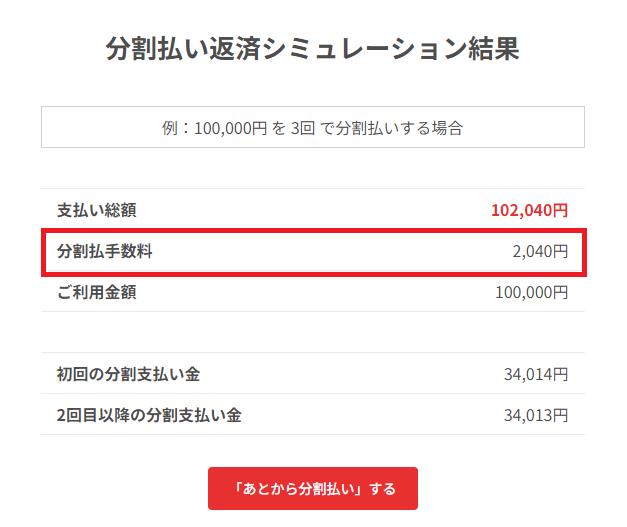The height and width of the screenshot is (527, 627).
Task: Select the 分割払い返済シミュレーション結果 heading
Action: 313,49
